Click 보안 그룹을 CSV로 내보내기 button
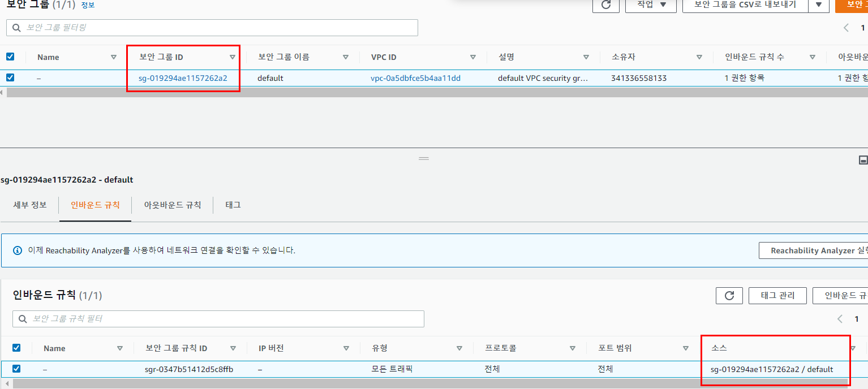The image size is (868, 389). tap(745, 5)
